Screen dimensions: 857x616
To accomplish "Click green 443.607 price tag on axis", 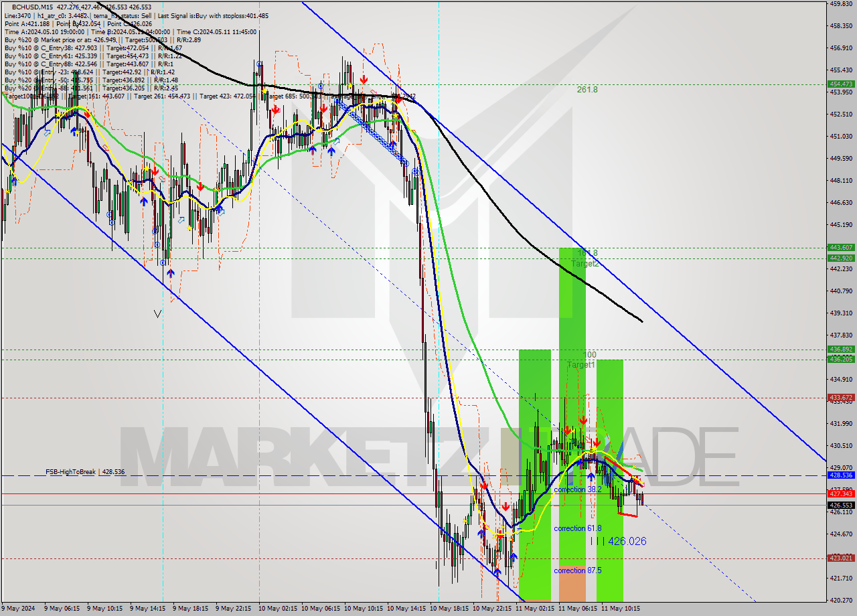I will tap(841, 247).
